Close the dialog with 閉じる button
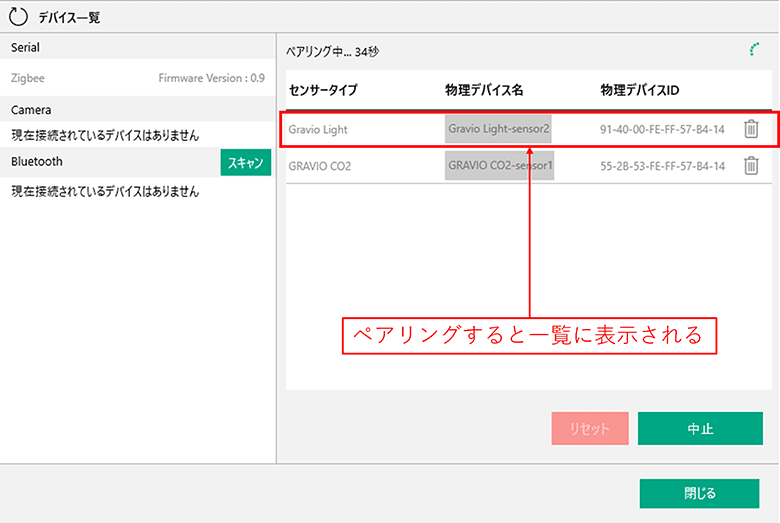Viewport: 780px width, 523px height. pos(699,493)
